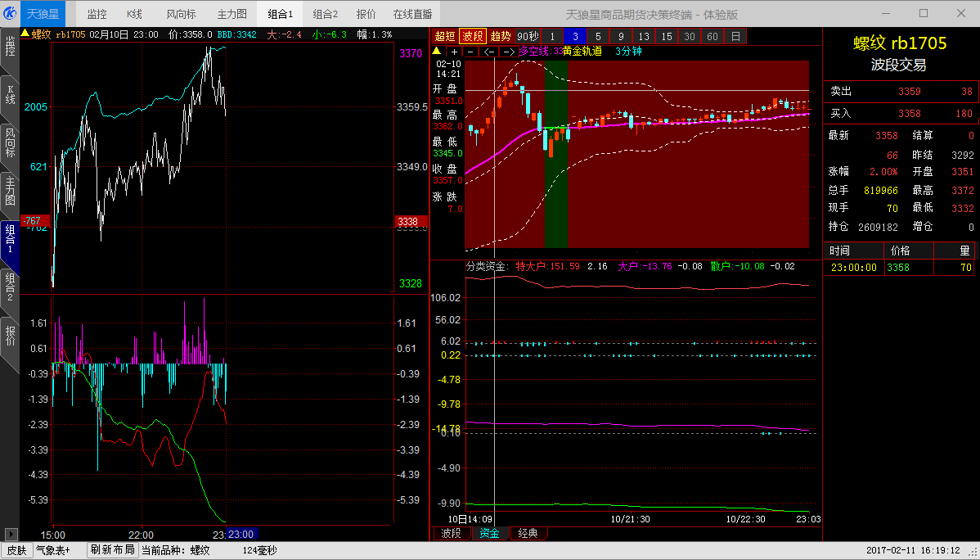Toggle the 超短 strategy mode

(x=445, y=36)
